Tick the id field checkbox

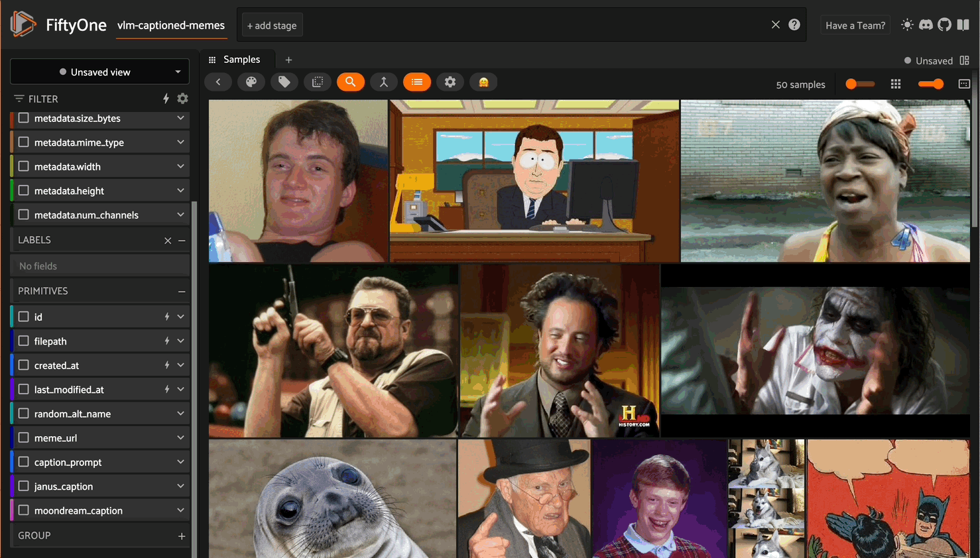click(x=24, y=317)
